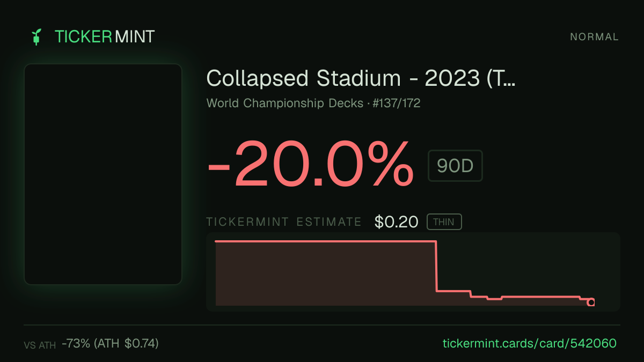The width and height of the screenshot is (644, 362).
Task: Click the sharp price drop on the chart line
Action: [436, 267]
